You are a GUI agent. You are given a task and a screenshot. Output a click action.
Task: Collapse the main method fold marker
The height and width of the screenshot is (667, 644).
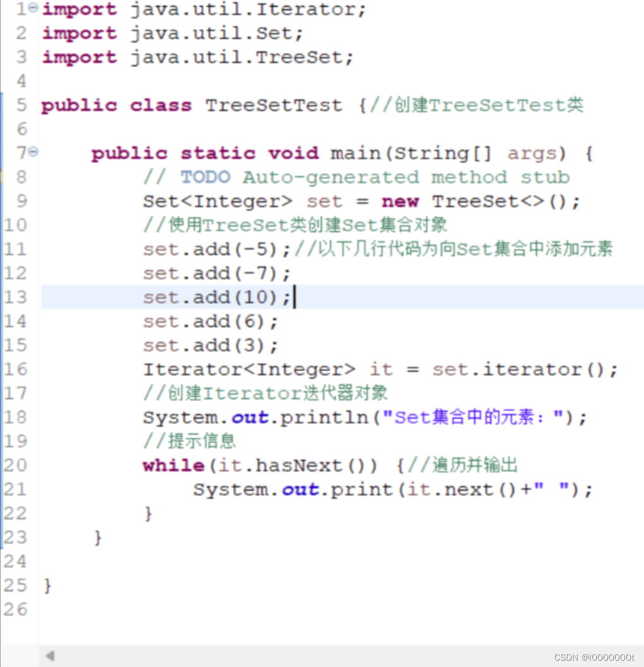[x=33, y=151]
